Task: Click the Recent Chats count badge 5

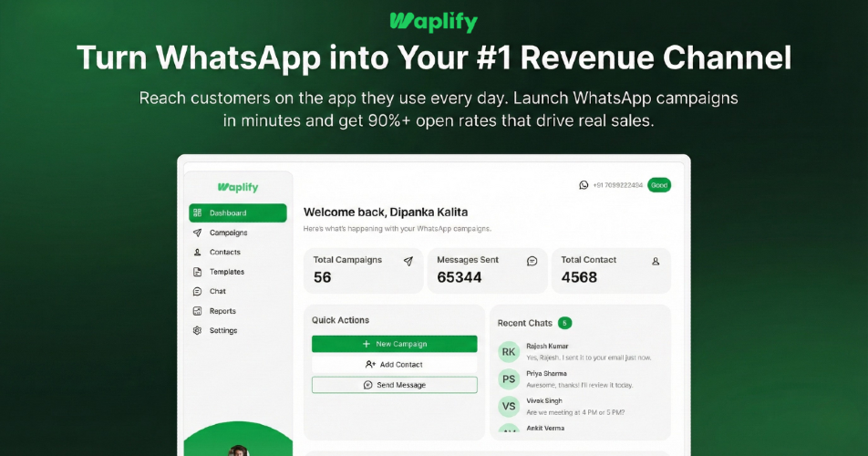Action: coord(564,323)
